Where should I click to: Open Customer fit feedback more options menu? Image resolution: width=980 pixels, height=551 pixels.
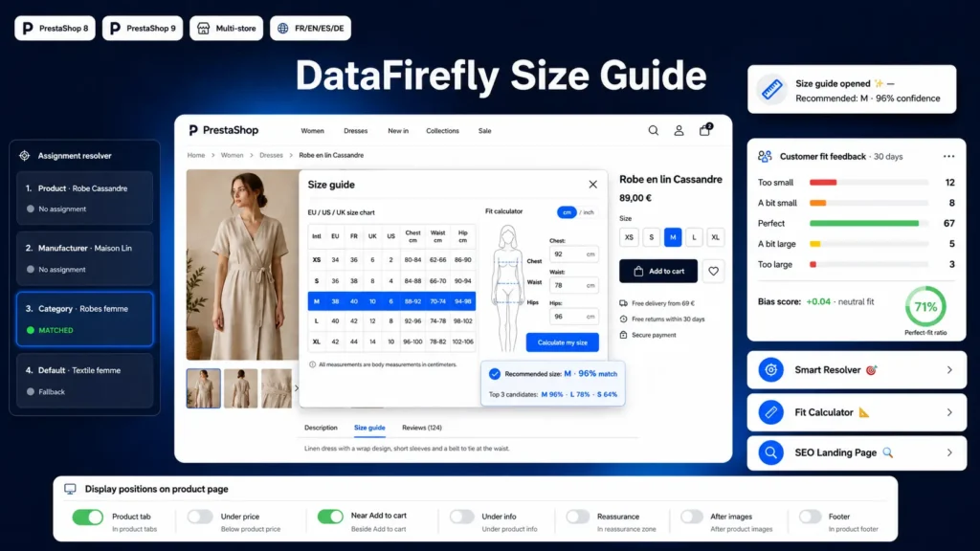pos(948,156)
